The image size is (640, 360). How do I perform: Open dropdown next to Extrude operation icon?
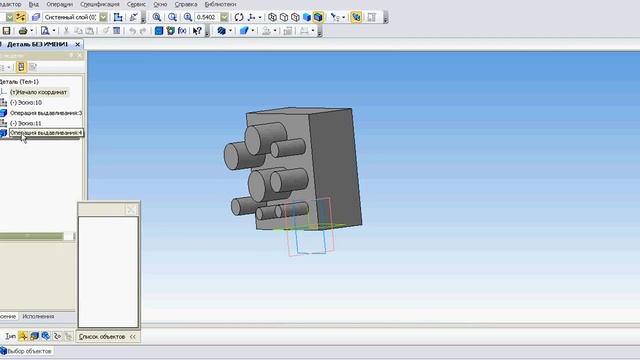point(253,31)
